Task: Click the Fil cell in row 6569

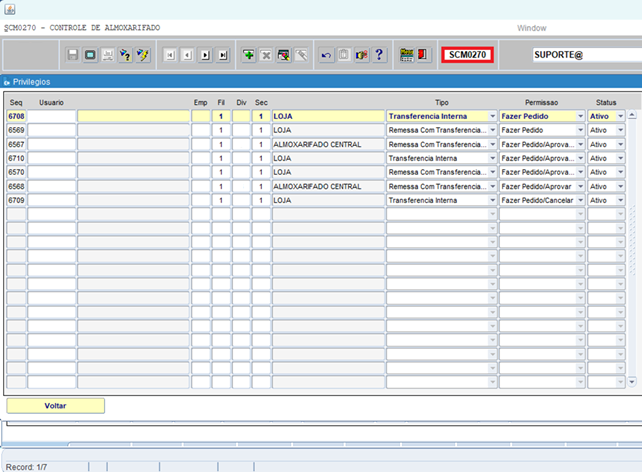Action: (x=221, y=130)
